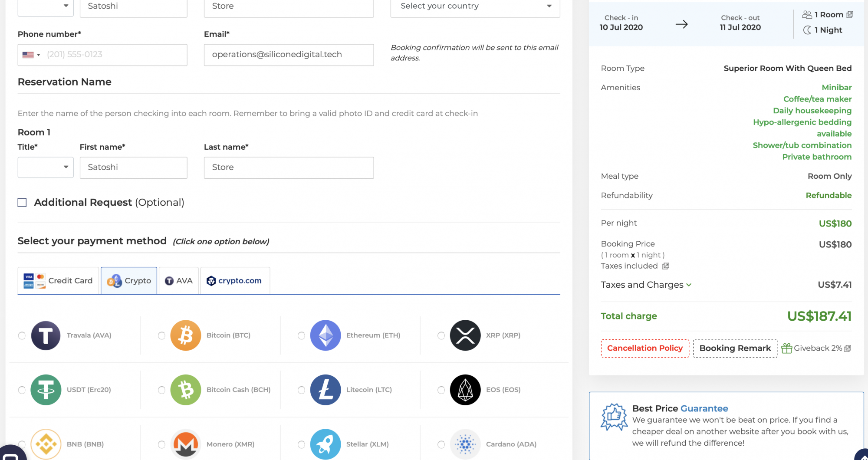Screen dimensions: 868x460
Task: Select USDT (Erc20) radio button
Action: pyautogui.click(x=22, y=390)
